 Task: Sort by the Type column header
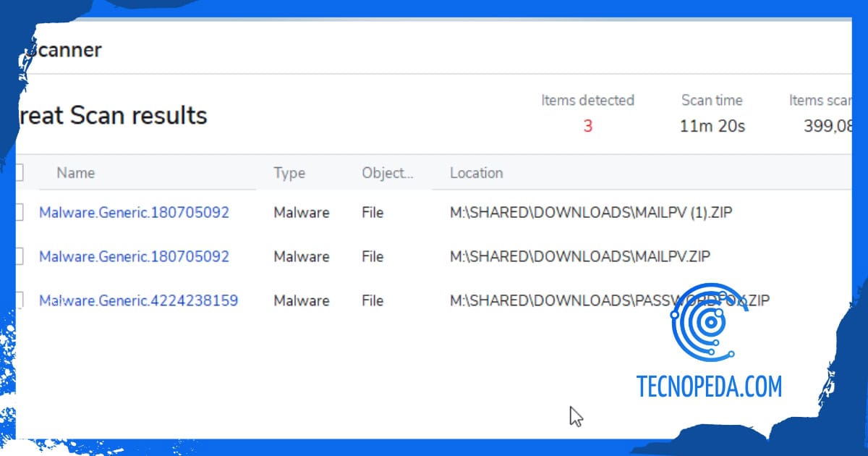pyautogui.click(x=289, y=173)
